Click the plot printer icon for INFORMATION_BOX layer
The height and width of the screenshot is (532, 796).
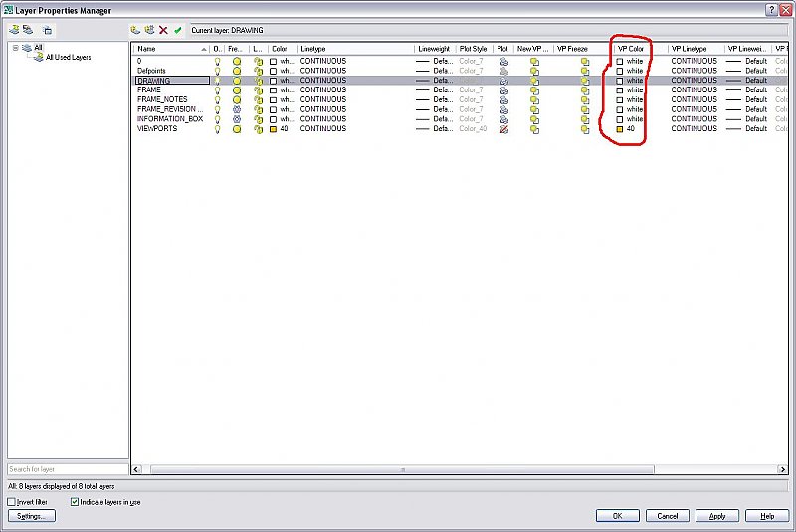pyautogui.click(x=504, y=119)
